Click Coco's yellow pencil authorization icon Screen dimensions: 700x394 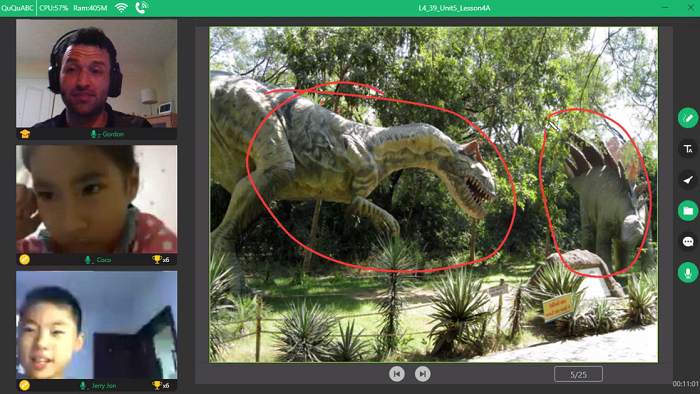point(25,259)
